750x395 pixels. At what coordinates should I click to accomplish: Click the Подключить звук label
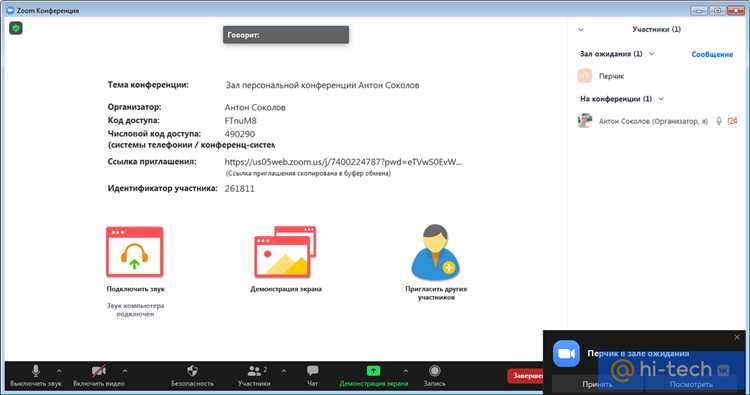135,289
